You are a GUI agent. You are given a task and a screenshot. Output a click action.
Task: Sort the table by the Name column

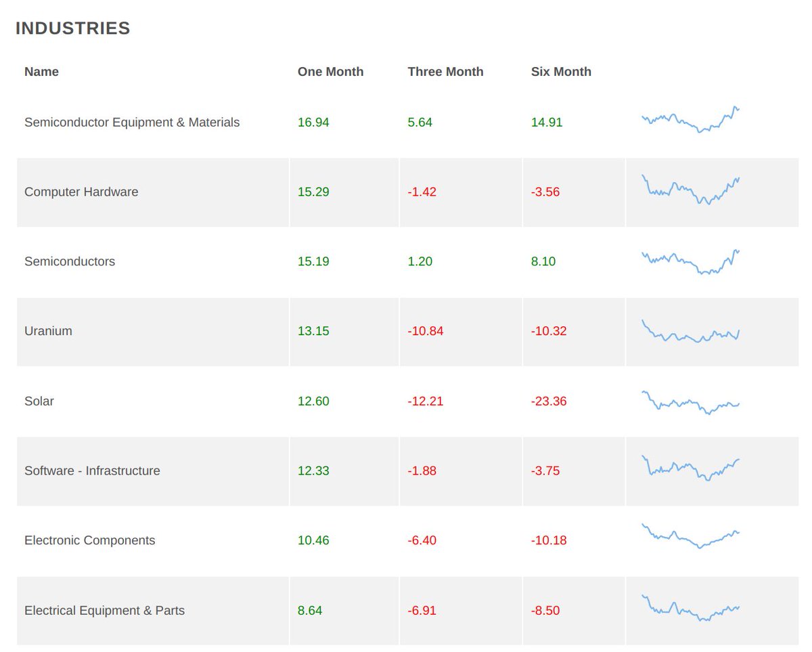pyautogui.click(x=41, y=71)
